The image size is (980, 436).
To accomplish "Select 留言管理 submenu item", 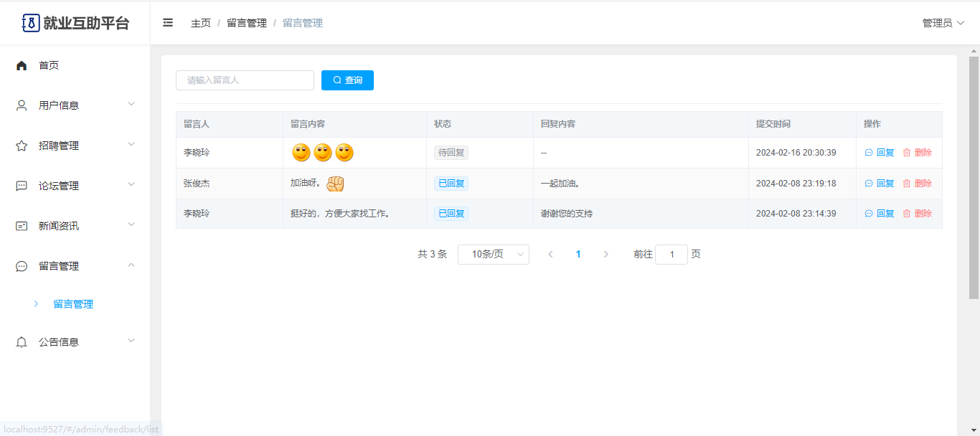I will coord(73,304).
